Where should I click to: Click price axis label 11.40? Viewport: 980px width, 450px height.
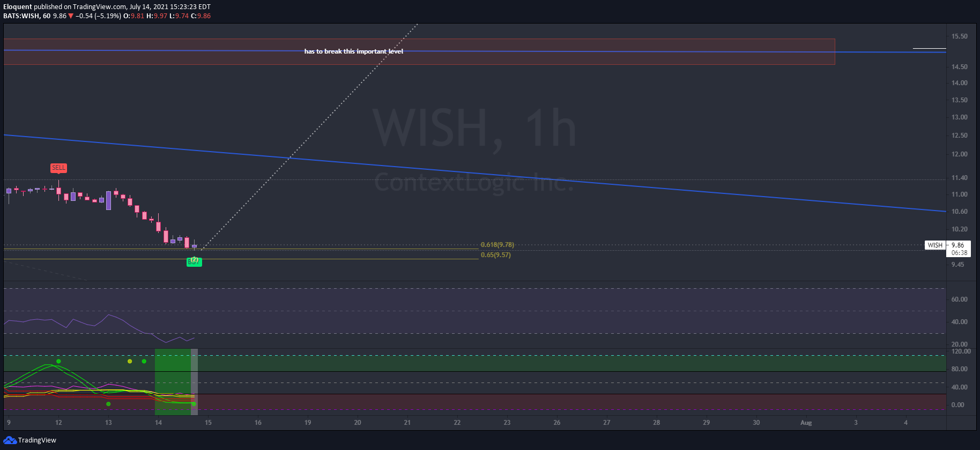[960, 178]
